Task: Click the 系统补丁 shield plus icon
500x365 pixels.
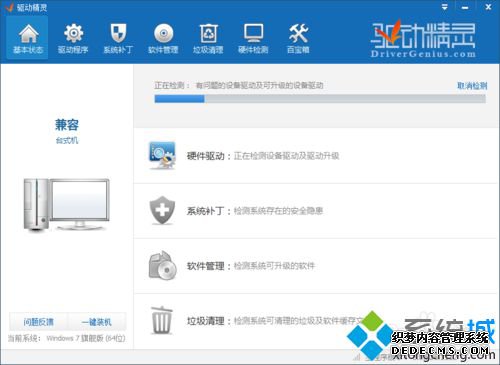Action: (162, 210)
